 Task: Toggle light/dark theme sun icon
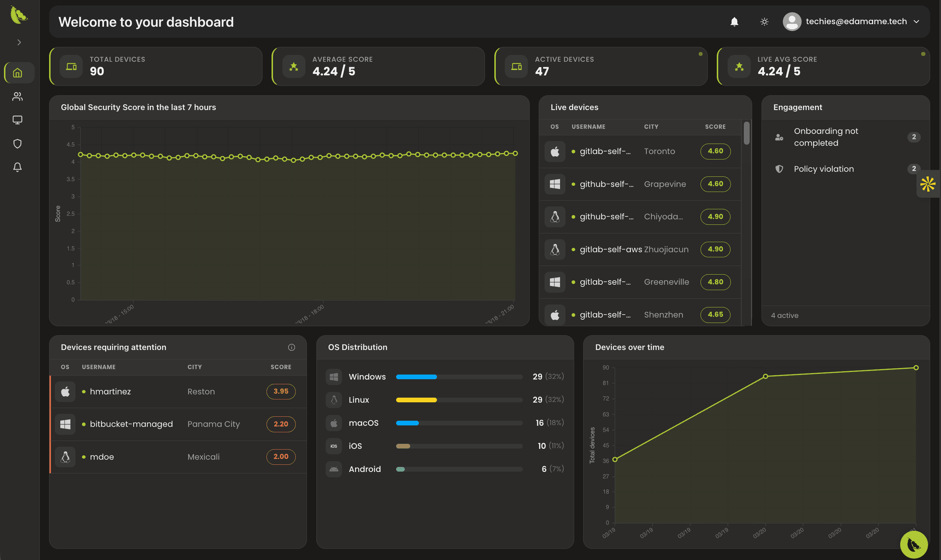(x=764, y=22)
